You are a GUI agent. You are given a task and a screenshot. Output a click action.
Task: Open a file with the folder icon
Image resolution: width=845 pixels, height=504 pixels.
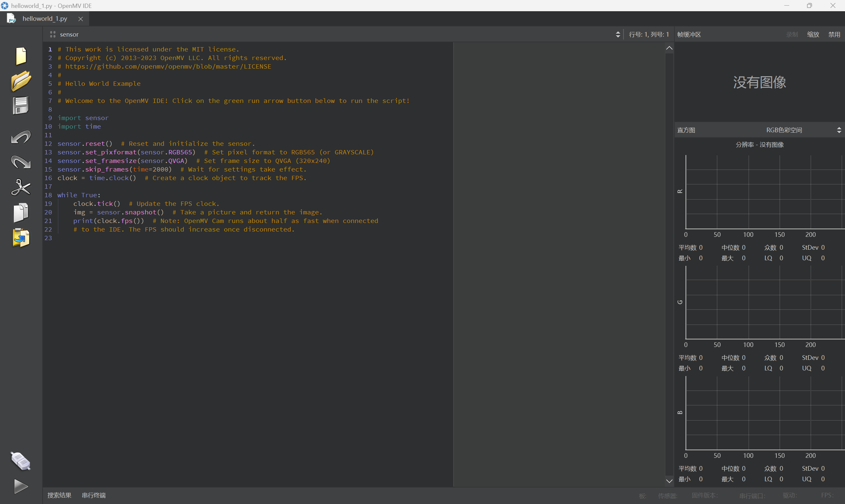[21, 81]
